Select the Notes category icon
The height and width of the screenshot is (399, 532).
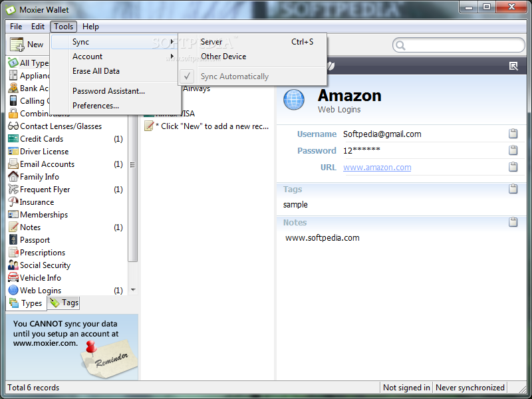13,227
